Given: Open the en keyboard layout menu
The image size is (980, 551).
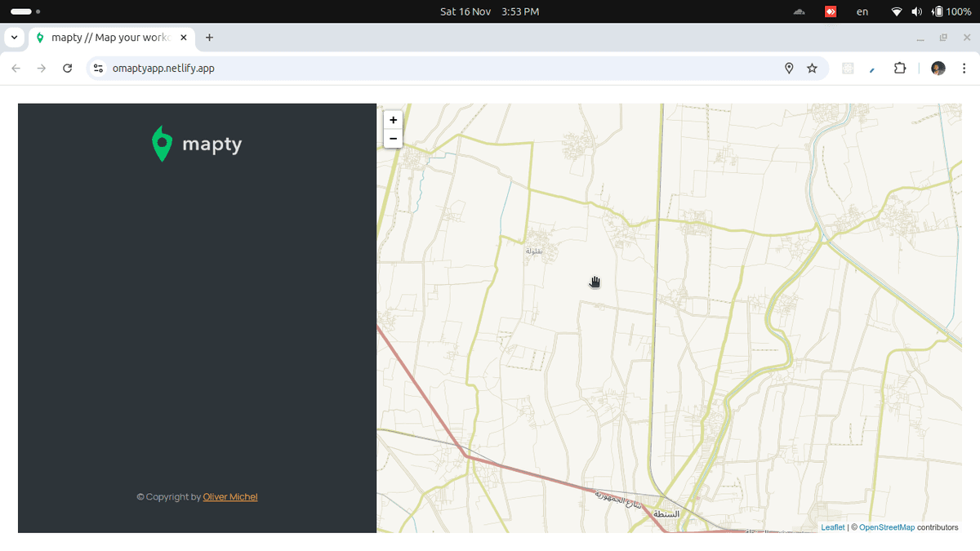Looking at the screenshot, I should tap(862, 11).
